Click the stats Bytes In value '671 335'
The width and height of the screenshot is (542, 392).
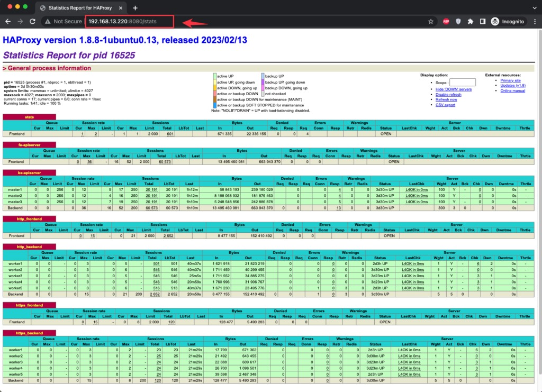coord(224,134)
